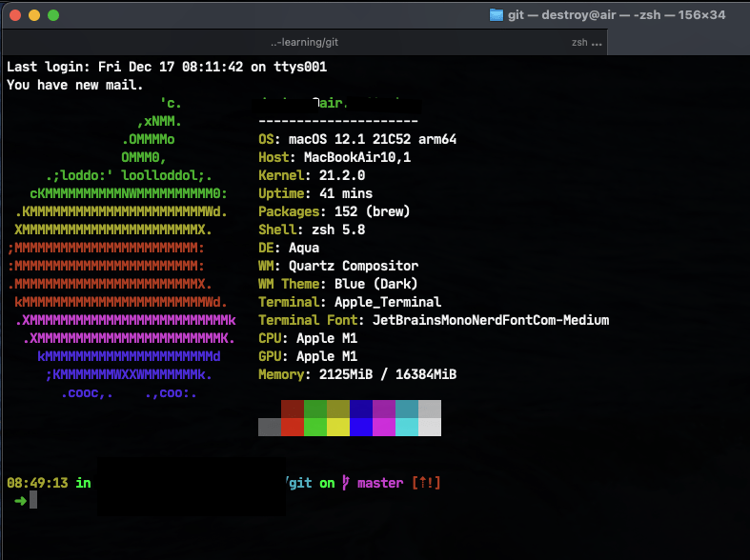750x560 pixels.
Task: Click the bright magenta color block
Action: (x=383, y=427)
